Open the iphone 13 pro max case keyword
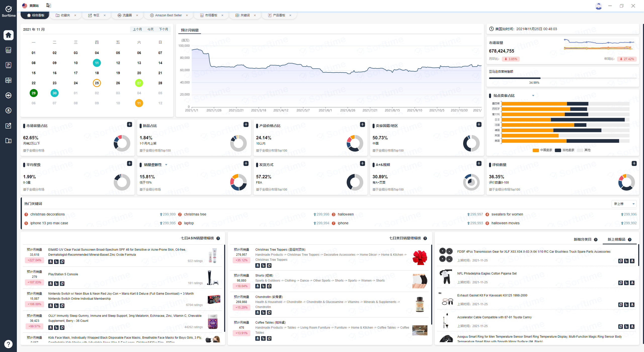 (49, 223)
